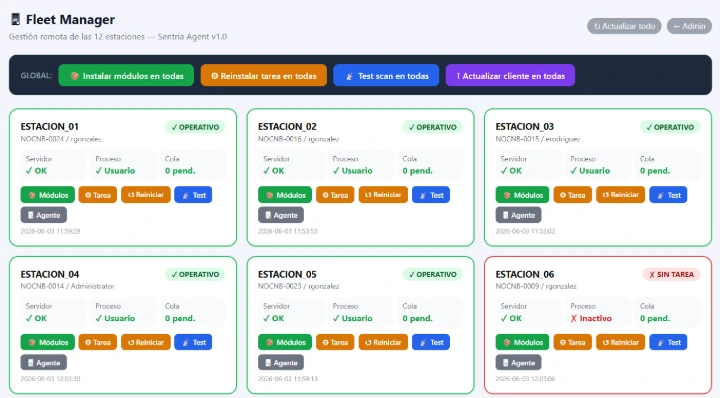Reiniciar ESTACION_02
Viewport: 720px width, 398px height.
coord(383,195)
